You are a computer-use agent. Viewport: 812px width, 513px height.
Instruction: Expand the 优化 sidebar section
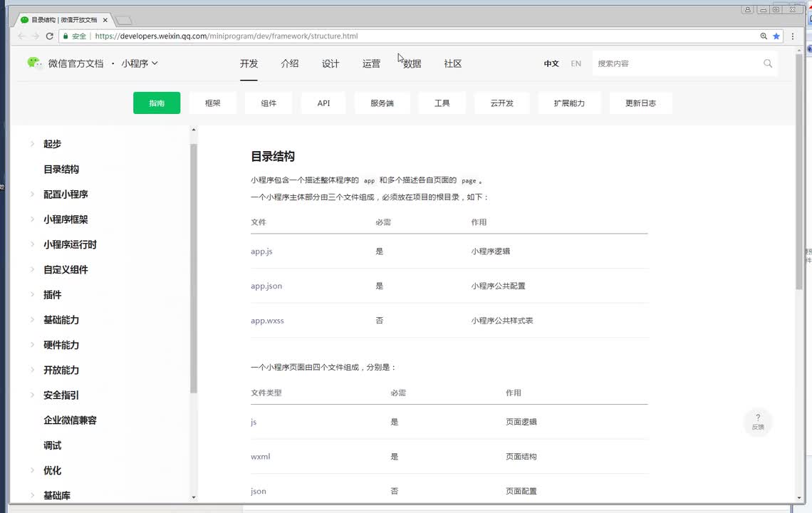32,470
